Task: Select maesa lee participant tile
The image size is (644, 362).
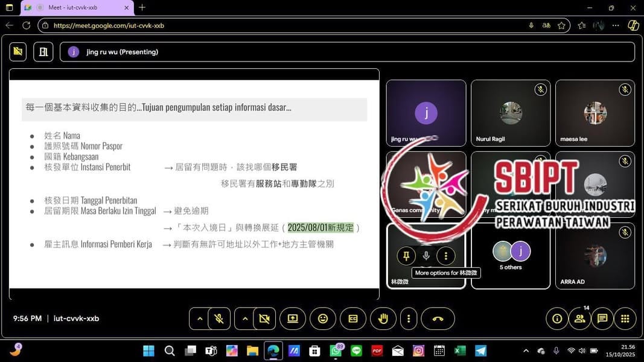Action: (595, 113)
